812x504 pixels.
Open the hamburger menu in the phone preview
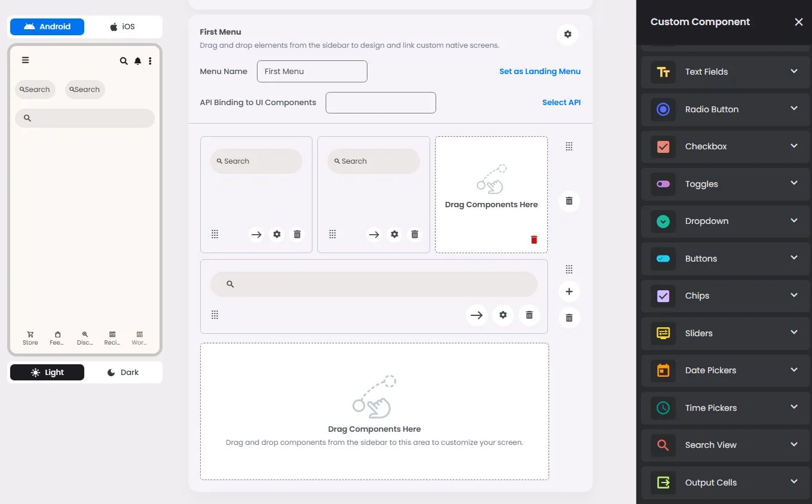tap(25, 60)
